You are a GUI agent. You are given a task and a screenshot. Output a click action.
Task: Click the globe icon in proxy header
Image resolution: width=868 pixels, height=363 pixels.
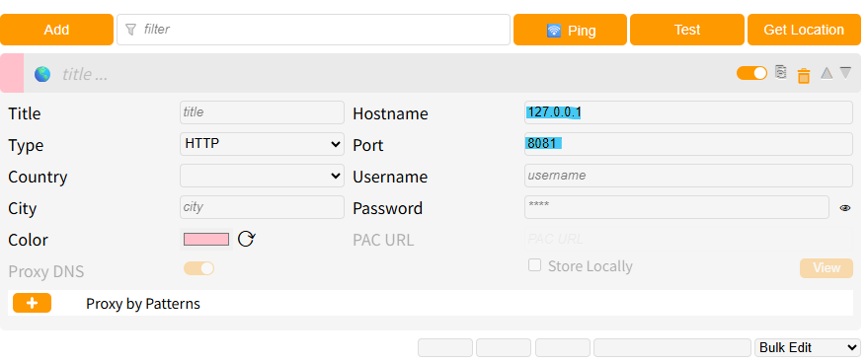click(42, 74)
